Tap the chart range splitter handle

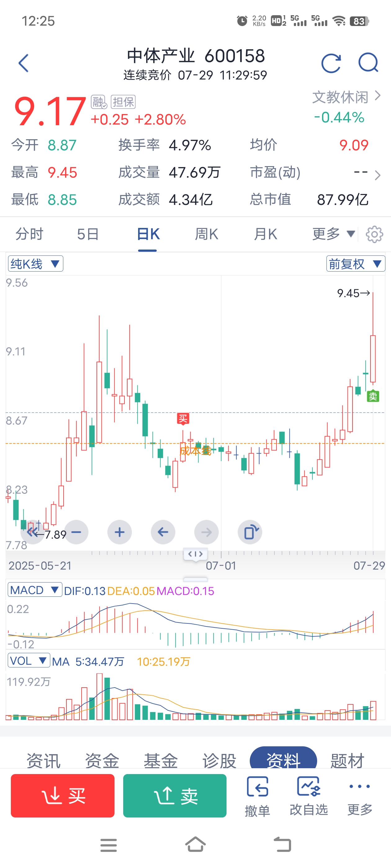[x=195, y=554]
